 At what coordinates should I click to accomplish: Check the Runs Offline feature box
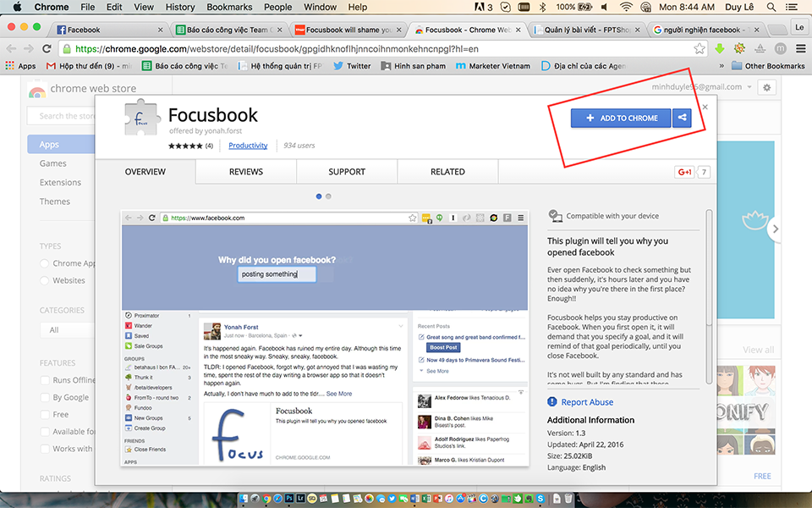pyautogui.click(x=45, y=380)
